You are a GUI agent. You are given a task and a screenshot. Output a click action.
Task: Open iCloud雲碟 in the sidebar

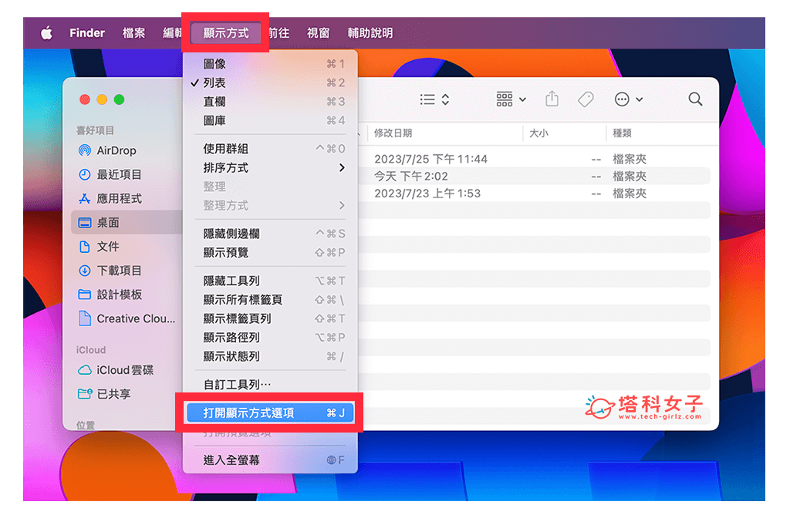tap(124, 370)
